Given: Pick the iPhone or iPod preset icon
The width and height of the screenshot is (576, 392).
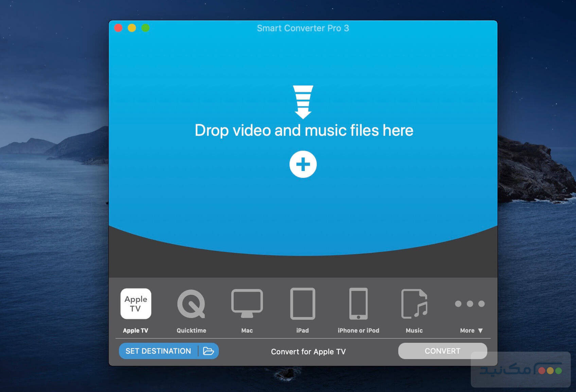Looking at the screenshot, I should coord(358,304).
